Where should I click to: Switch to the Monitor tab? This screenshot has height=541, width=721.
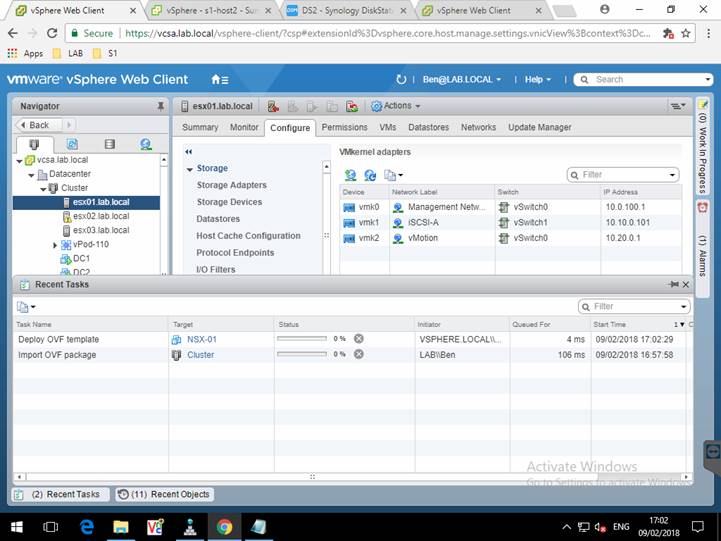pos(244,127)
